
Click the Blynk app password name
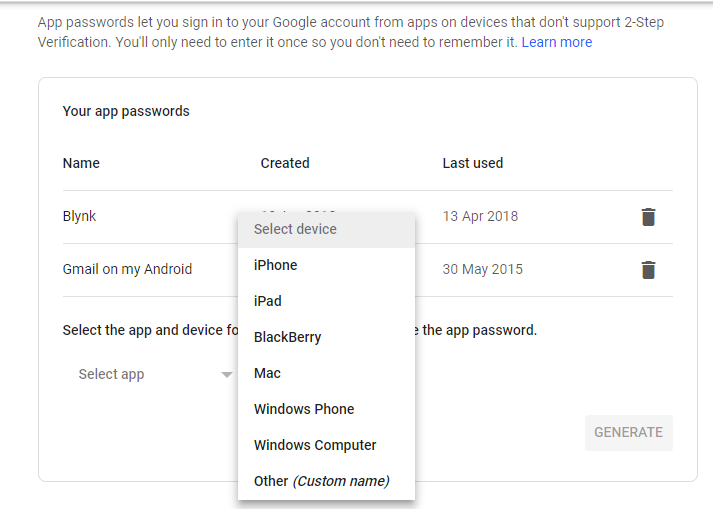(x=80, y=216)
